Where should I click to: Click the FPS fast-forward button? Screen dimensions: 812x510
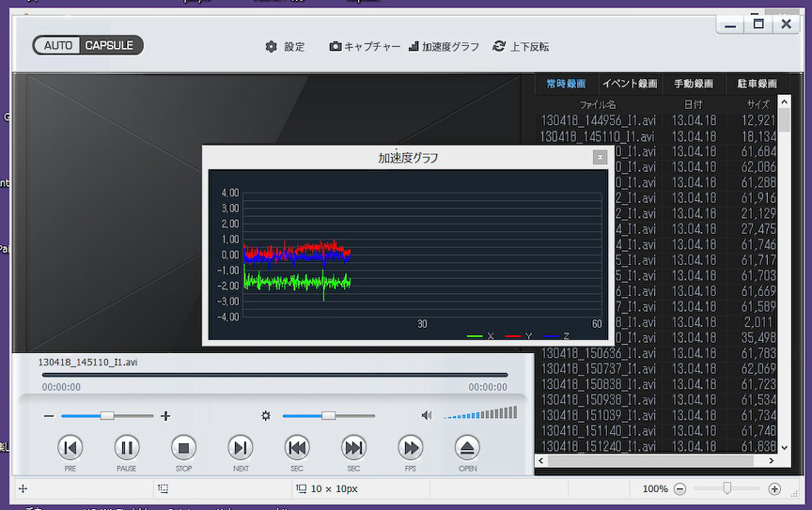coord(410,447)
